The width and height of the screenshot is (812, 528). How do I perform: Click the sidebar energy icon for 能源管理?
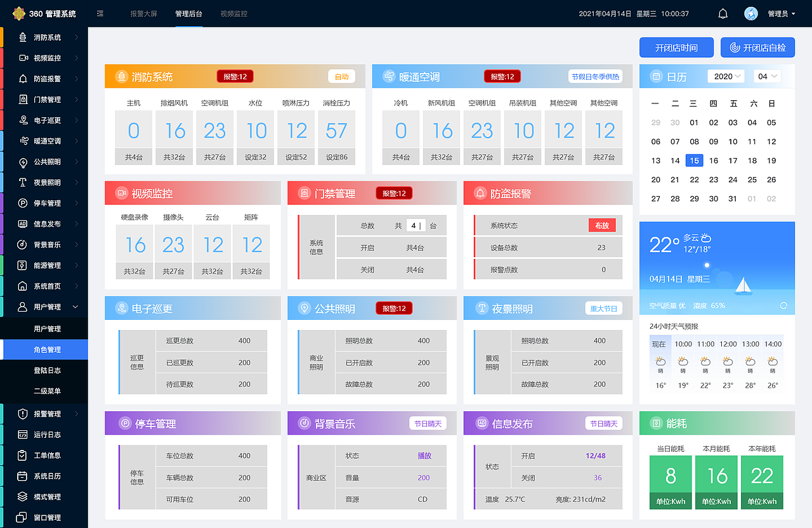coord(23,265)
